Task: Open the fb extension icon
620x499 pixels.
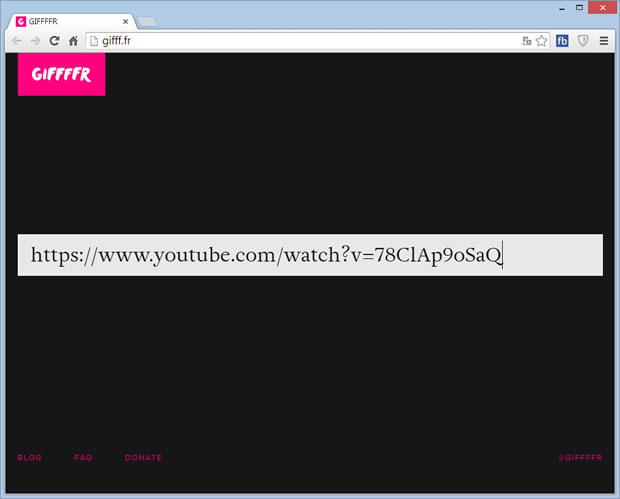Action: coord(562,41)
